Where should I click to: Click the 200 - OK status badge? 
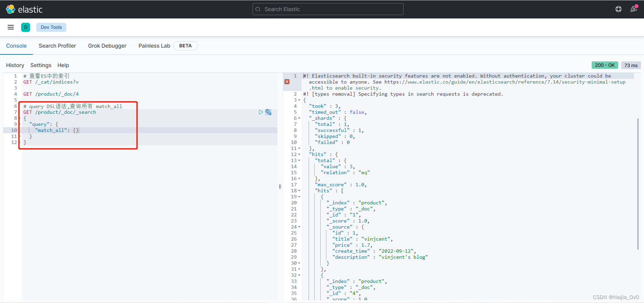[605, 65]
